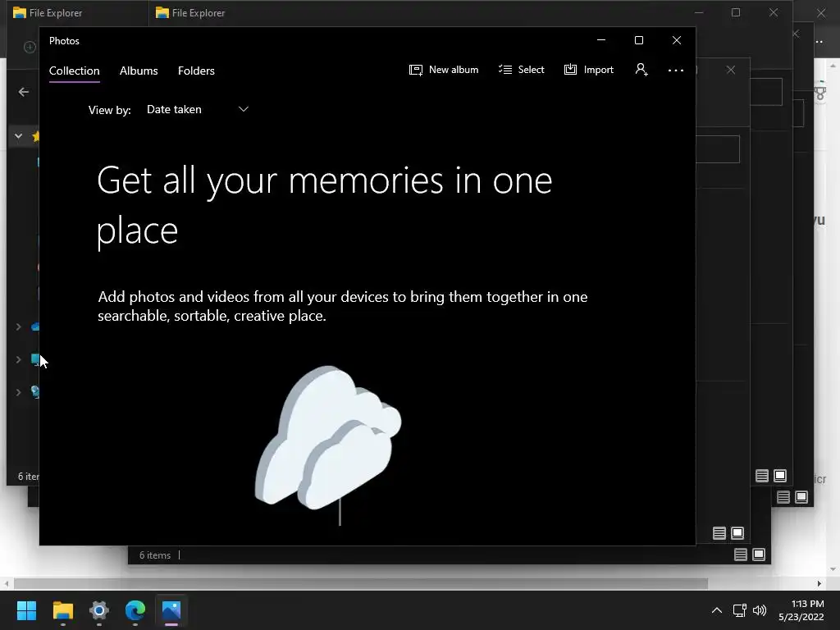Expand the Network tree node chevron
840x630 pixels.
[18, 392]
